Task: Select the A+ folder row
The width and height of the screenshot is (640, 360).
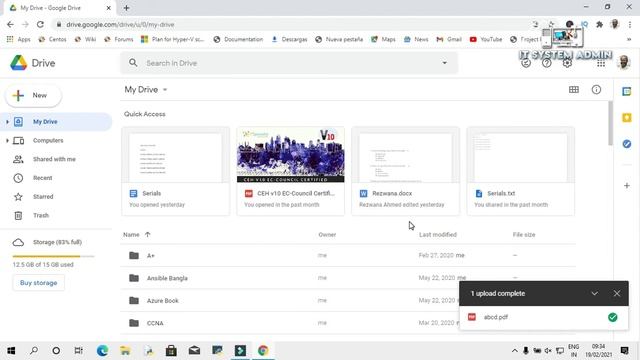Action: (x=348, y=256)
